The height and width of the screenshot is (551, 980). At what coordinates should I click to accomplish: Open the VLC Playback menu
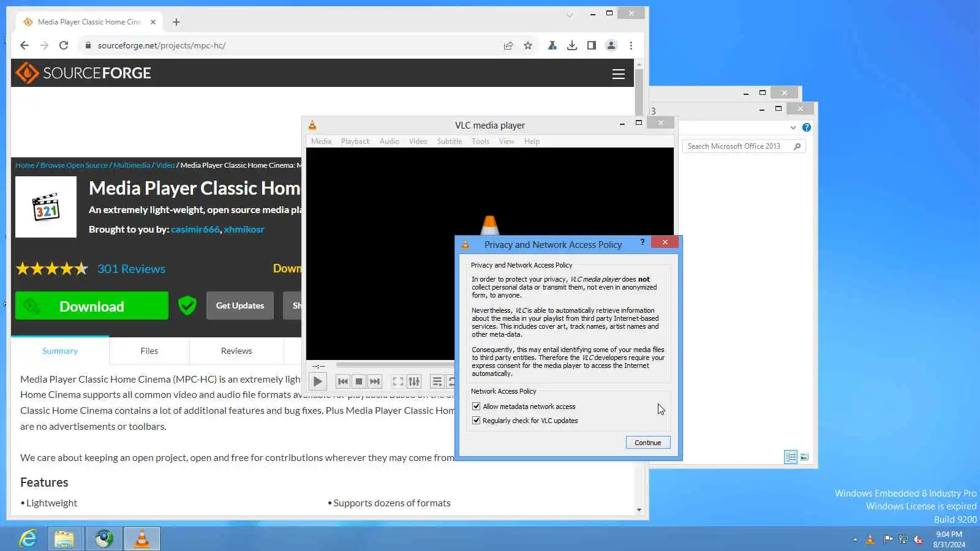click(x=355, y=141)
